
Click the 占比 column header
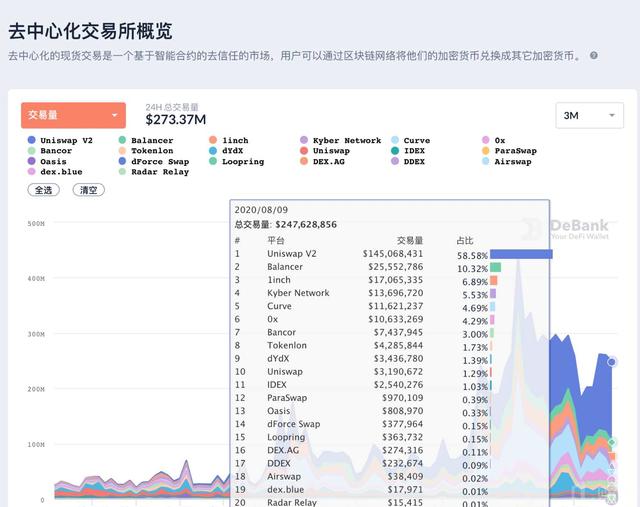[x=465, y=241]
